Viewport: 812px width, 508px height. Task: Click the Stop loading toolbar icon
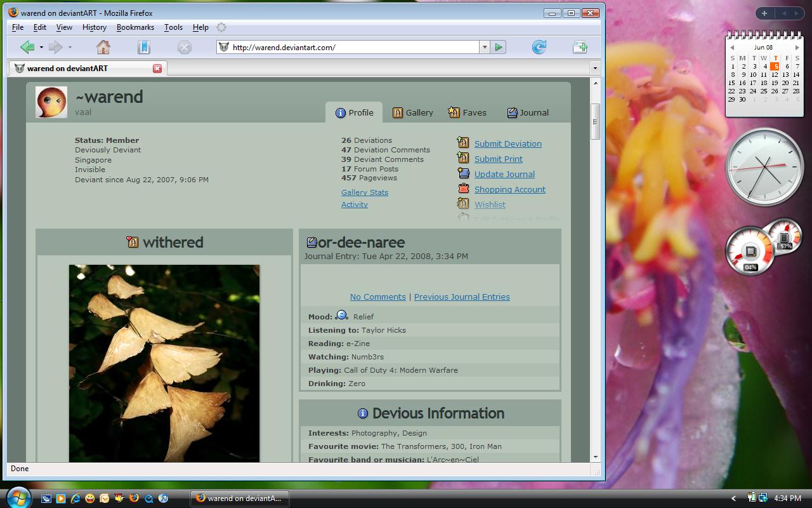point(185,47)
